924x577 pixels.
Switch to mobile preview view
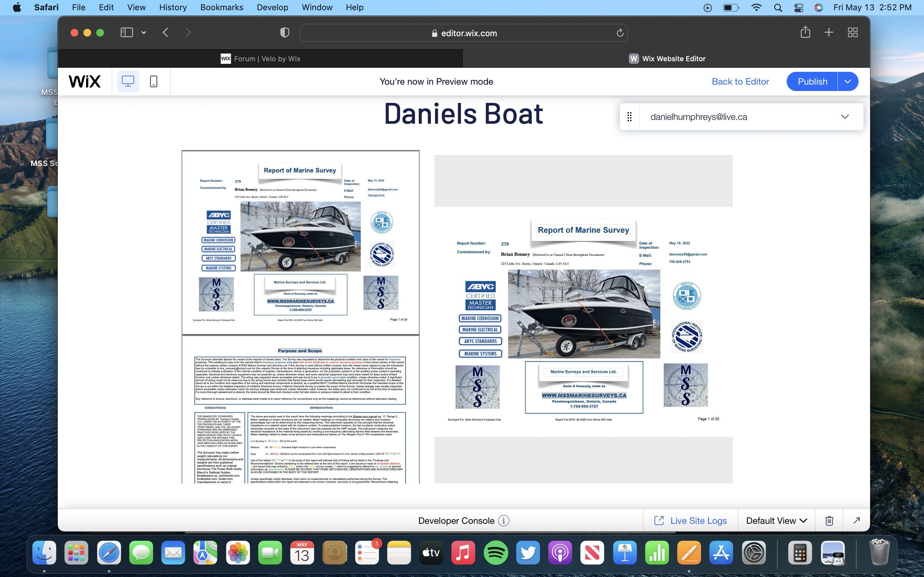coord(153,81)
